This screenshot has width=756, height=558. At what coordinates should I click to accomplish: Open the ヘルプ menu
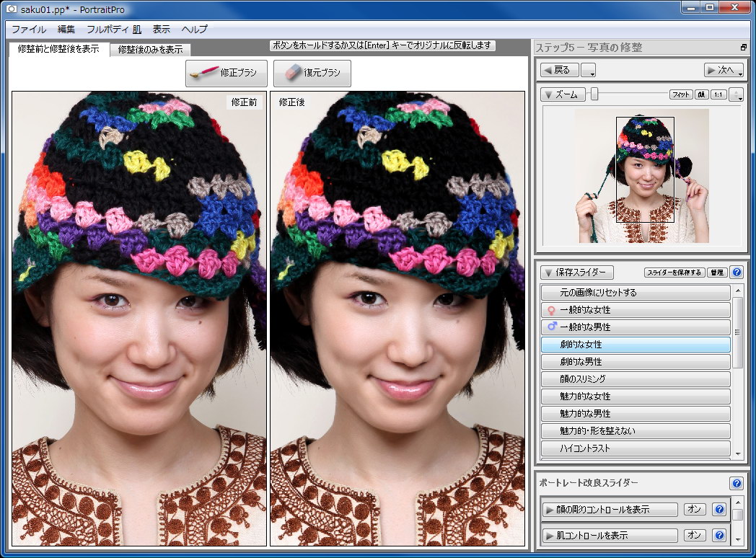(194, 30)
